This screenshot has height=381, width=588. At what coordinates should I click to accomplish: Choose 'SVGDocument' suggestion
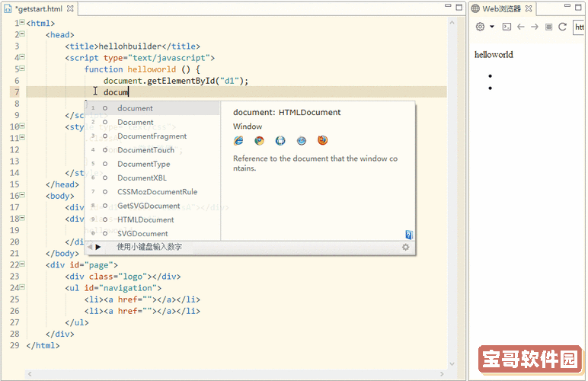152,233
